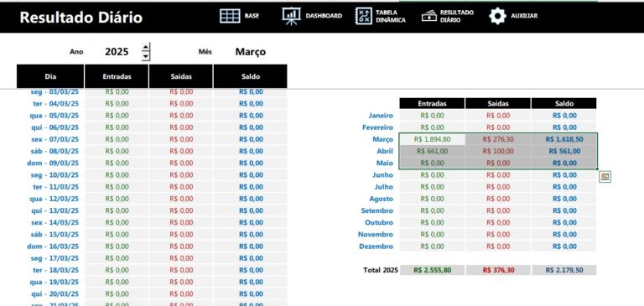644x306 pixels.
Task: Select the Julho month label
Action: 383,187
